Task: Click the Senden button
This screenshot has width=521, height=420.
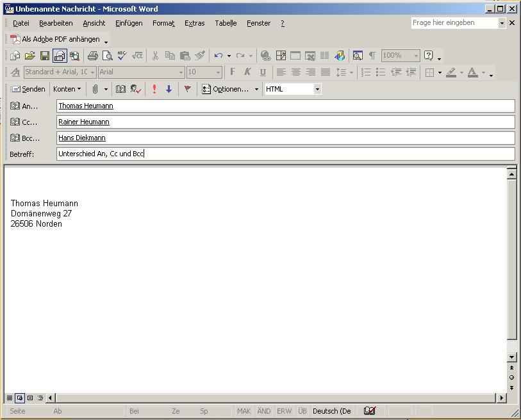Action: pyautogui.click(x=28, y=89)
